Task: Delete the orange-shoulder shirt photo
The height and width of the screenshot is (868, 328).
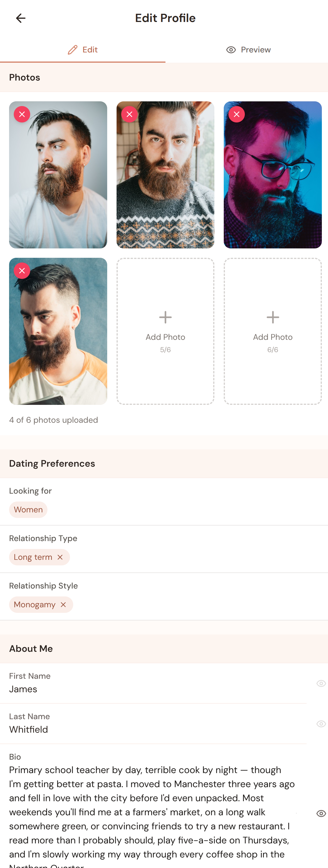Action: (x=22, y=270)
